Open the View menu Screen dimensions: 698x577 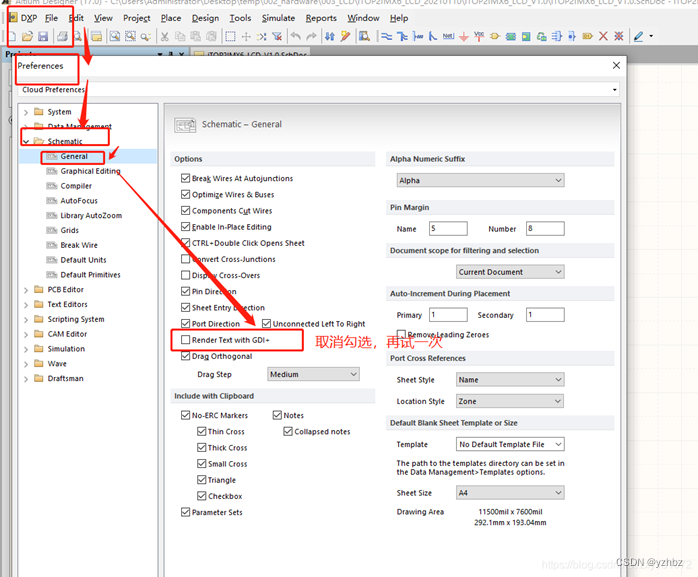[103, 18]
